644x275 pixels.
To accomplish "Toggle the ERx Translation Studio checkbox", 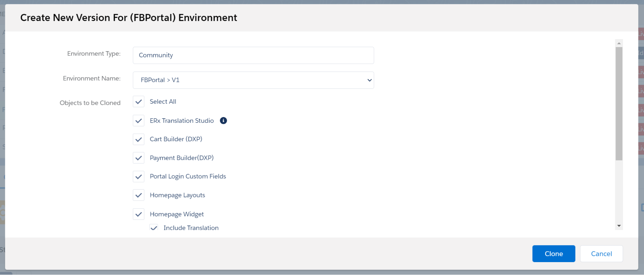I will [x=139, y=121].
